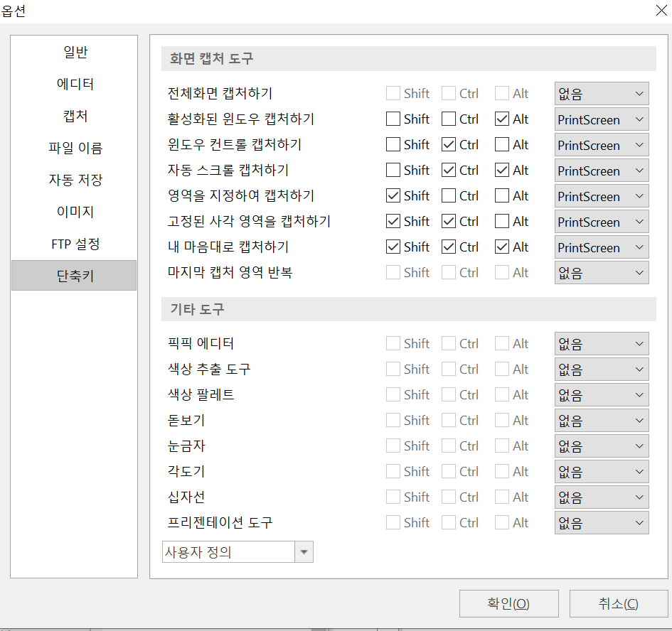Switch to the 에디터 settings tab
The height and width of the screenshot is (631, 672).
[x=75, y=84]
